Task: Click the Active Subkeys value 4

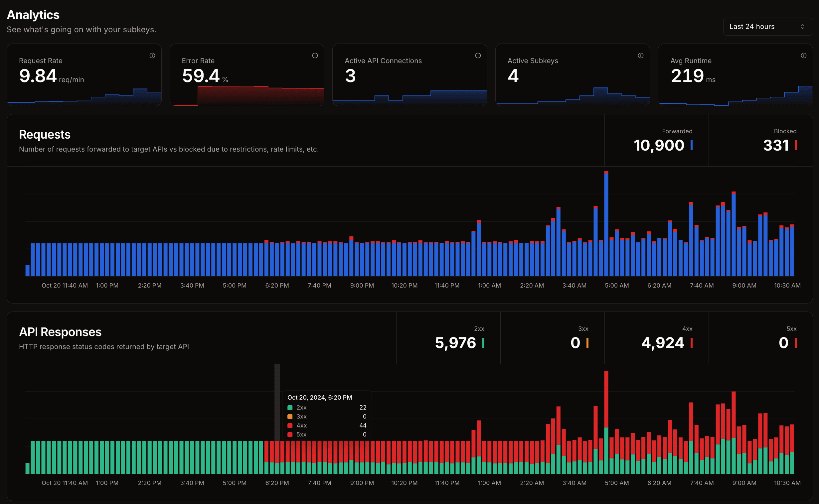Action: [x=513, y=76]
